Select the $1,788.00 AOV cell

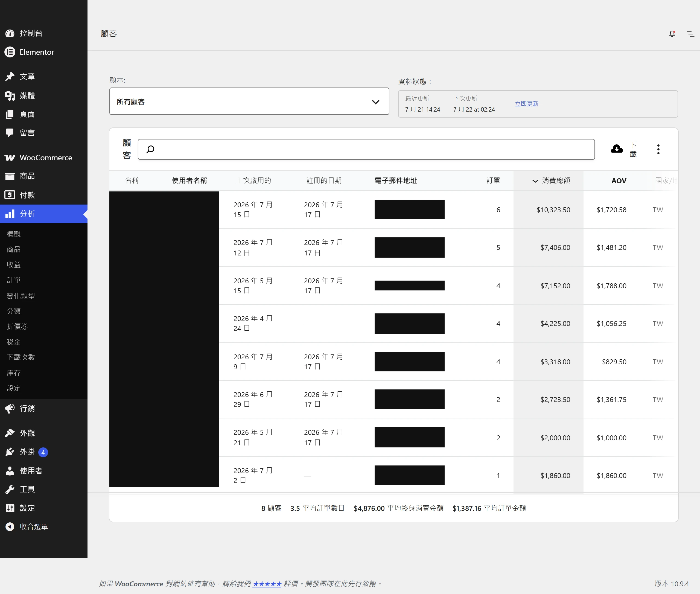point(611,286)
